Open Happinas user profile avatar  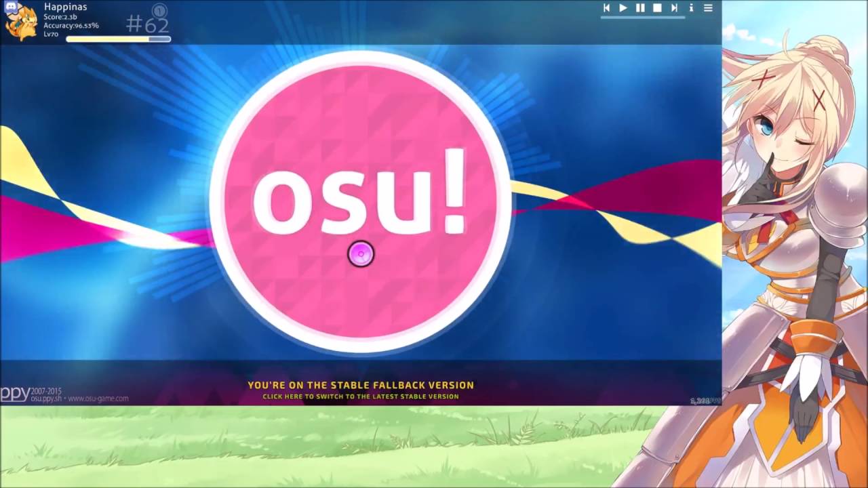pyautogui.click(x=20, y=22)
